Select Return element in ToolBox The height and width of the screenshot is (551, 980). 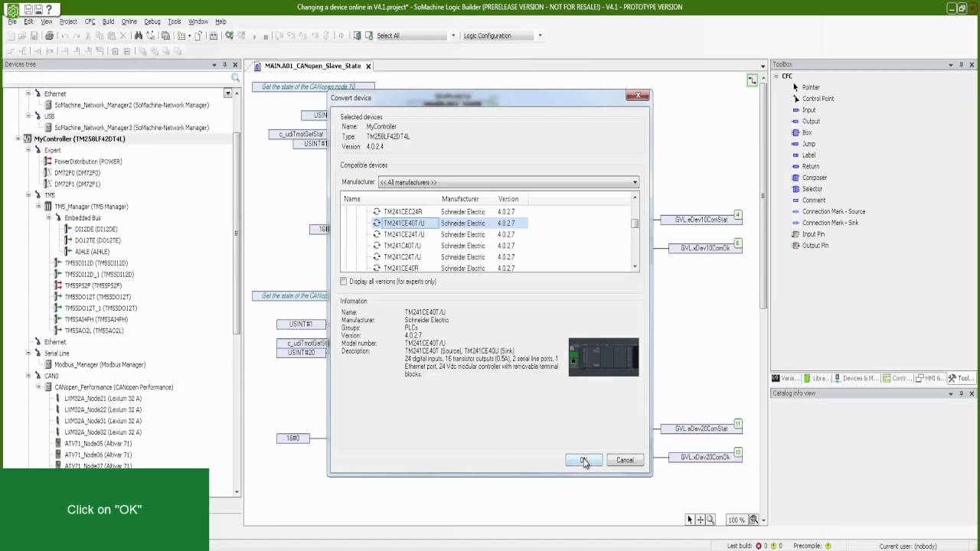[x=811, y=166]
